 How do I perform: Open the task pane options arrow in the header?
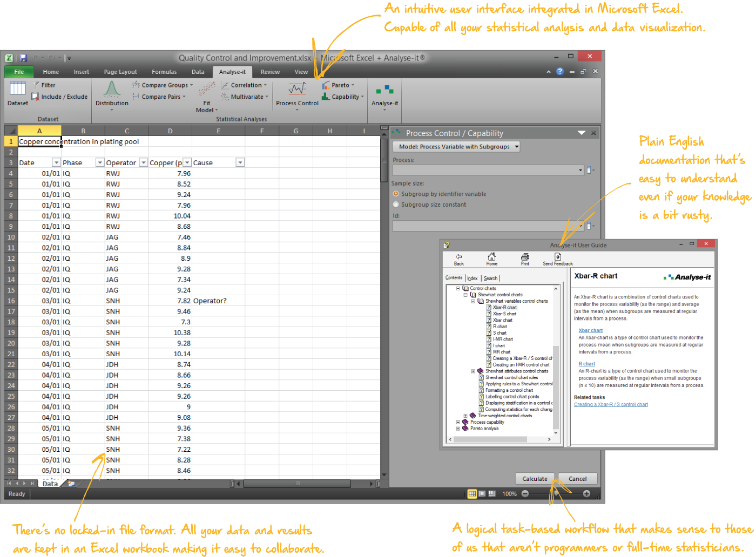click(582, 133)
